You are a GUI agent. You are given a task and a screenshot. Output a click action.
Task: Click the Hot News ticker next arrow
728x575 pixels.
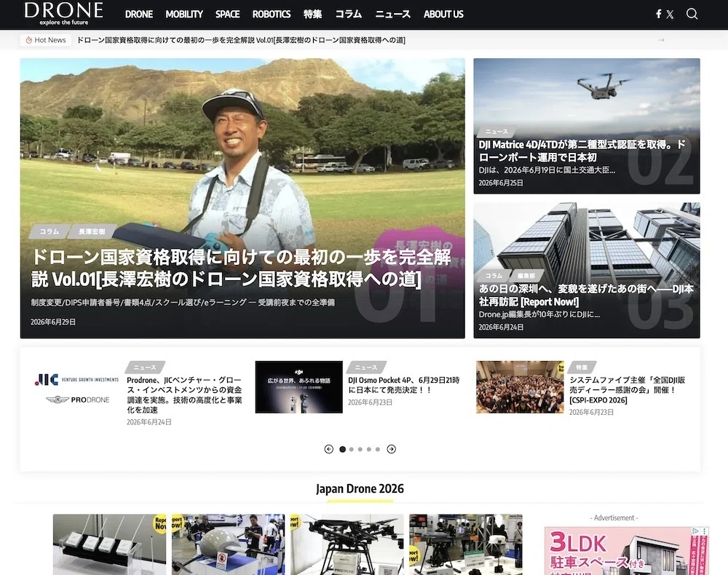[661, 40]
